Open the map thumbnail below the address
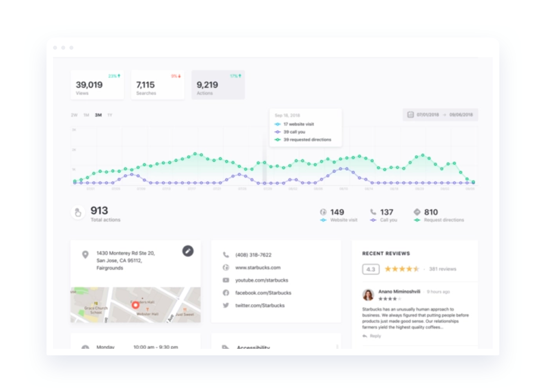Image resolution: width=545 pixels, height=392 pixels. click(x=135, y=305)
